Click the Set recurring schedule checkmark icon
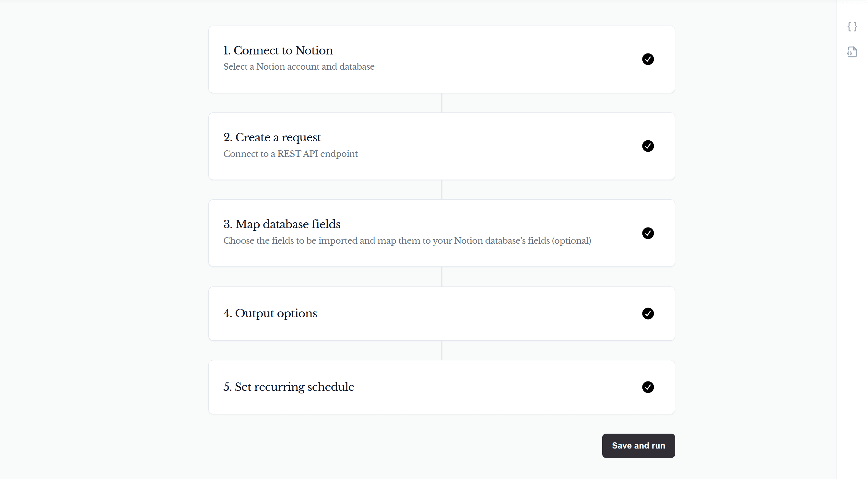 tap(648, 387)
